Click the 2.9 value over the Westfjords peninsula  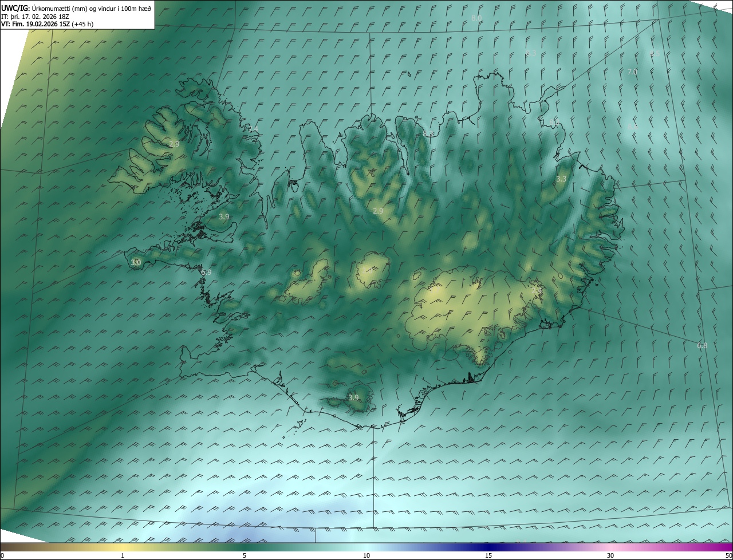pos(174,144)
